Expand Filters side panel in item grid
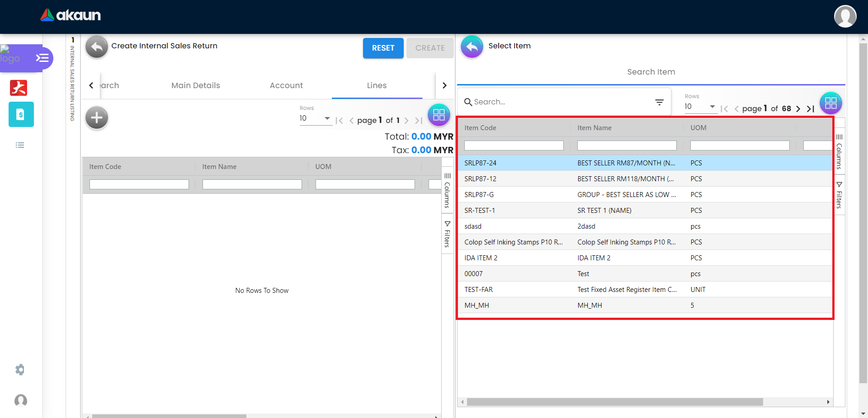The height and width of the screenshot is (418, 868). click(839, 195)
